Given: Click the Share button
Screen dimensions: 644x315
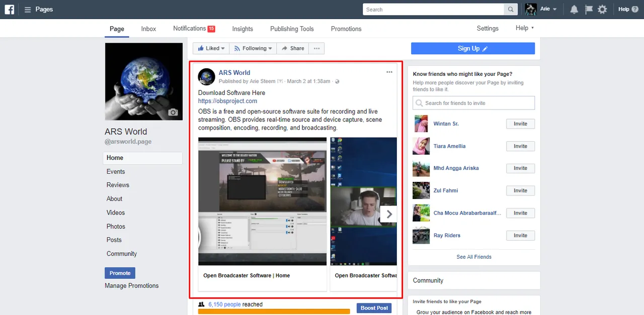Looking at the screenshot, I should point(293,48).
